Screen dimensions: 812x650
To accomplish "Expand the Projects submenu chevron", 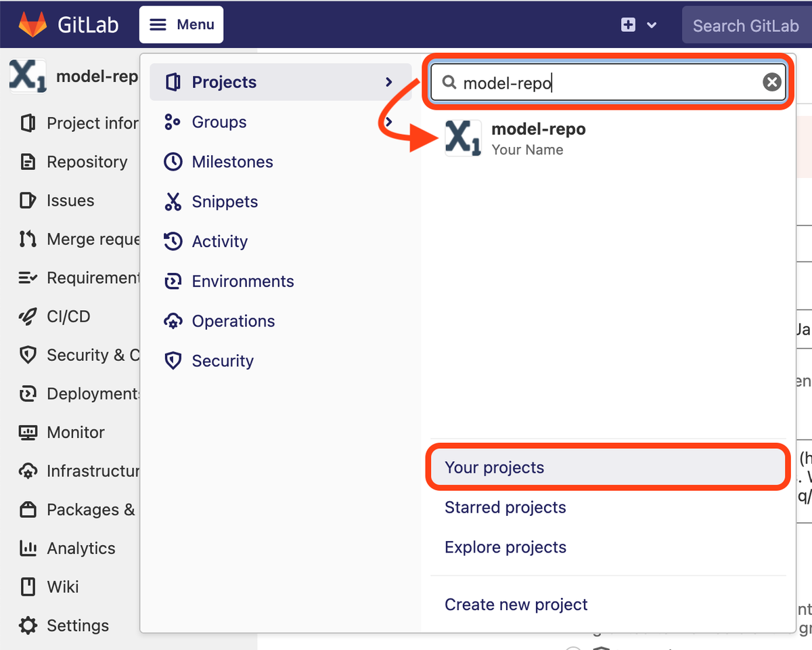I will (x=388, y=82).
